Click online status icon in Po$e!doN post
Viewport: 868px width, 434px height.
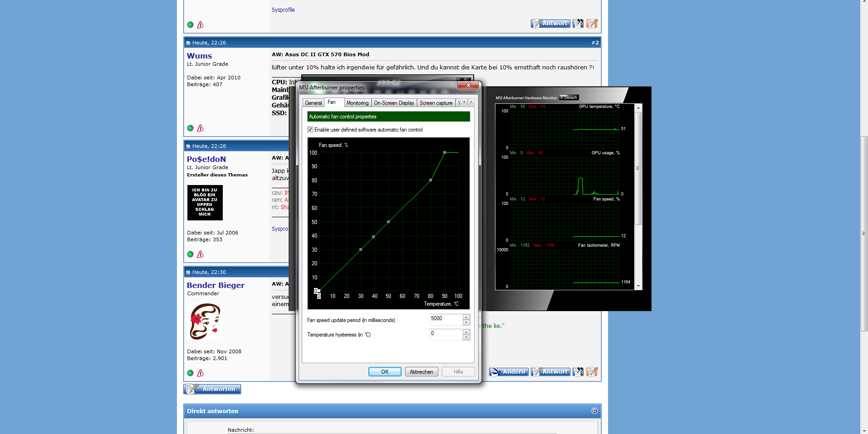click(190, 254)
